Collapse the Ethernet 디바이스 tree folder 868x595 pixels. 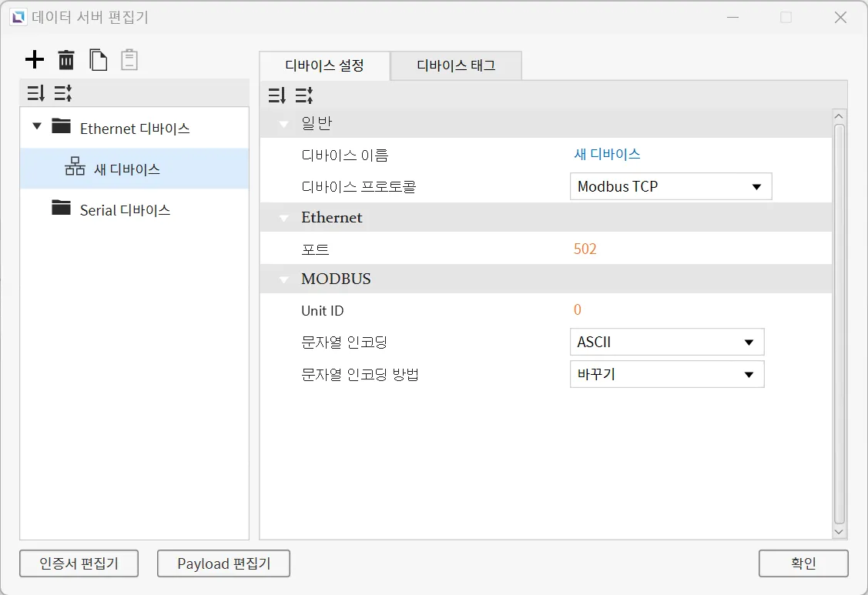[37, 126]
